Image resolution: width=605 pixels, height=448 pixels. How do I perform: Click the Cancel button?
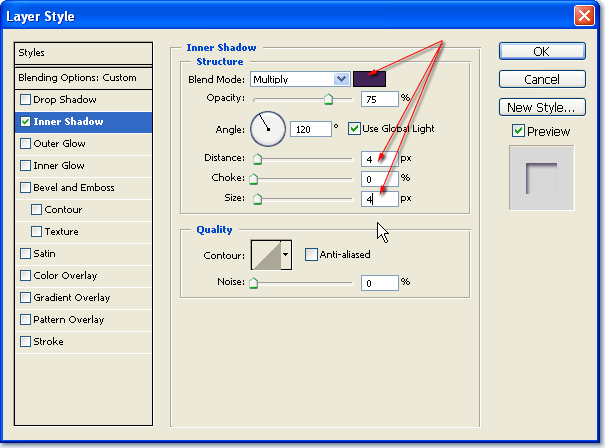pyautogui.click(x=540, y=79)
